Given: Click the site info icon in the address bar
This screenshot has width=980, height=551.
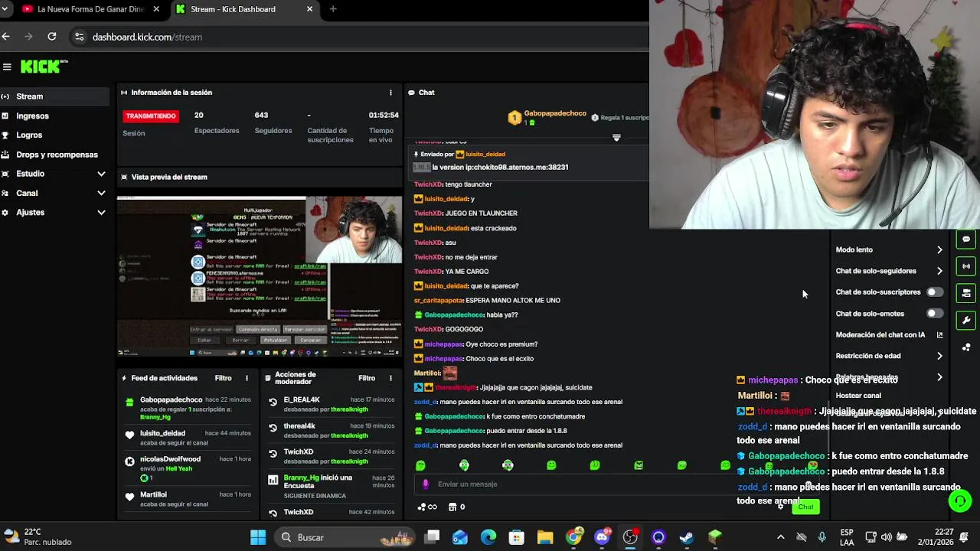Looking at the screenshot, I should pyautogui.click(x=79, y=37).
